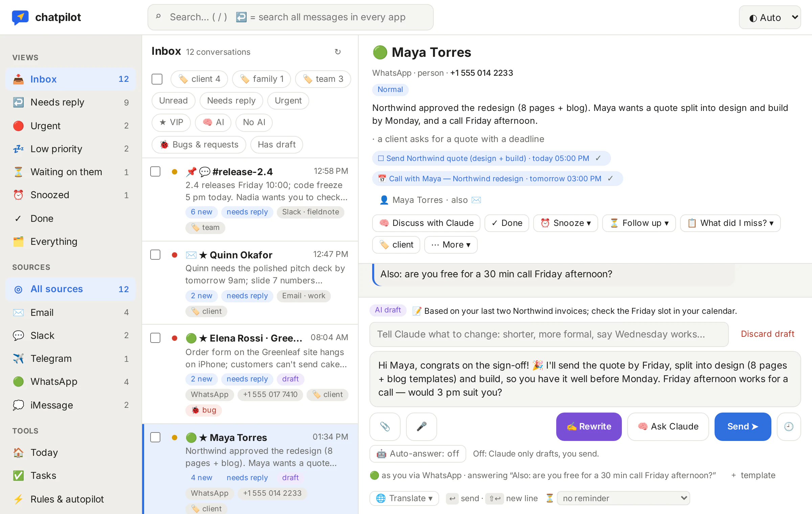
Task: Click the pin icon on #release-2.4 conversation
Action: point(191,172)
